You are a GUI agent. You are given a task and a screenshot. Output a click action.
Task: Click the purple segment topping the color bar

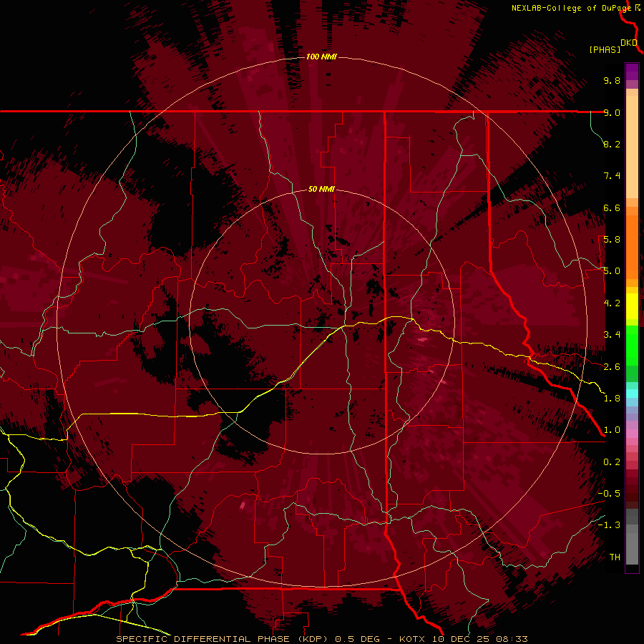[x=632, y=72]
